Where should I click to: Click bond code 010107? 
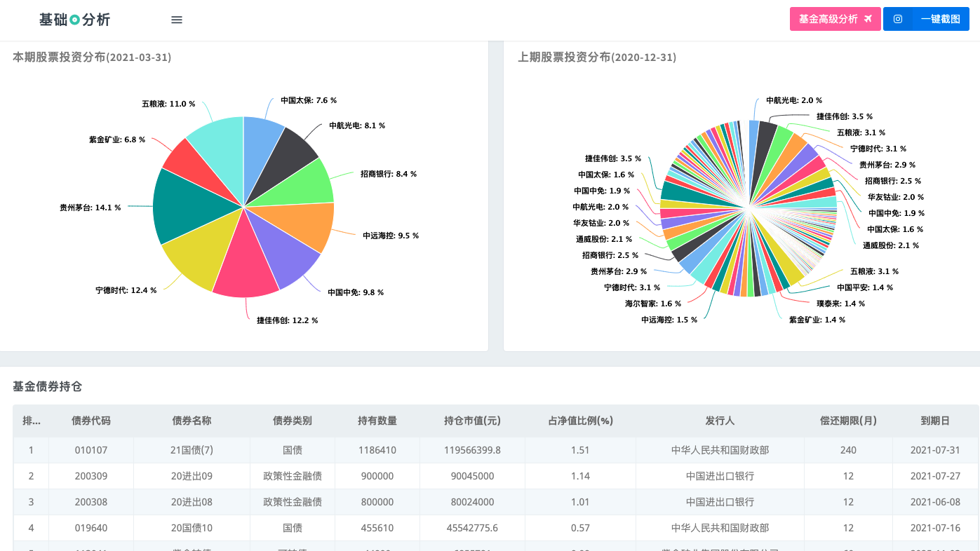[x=91, y=450]
